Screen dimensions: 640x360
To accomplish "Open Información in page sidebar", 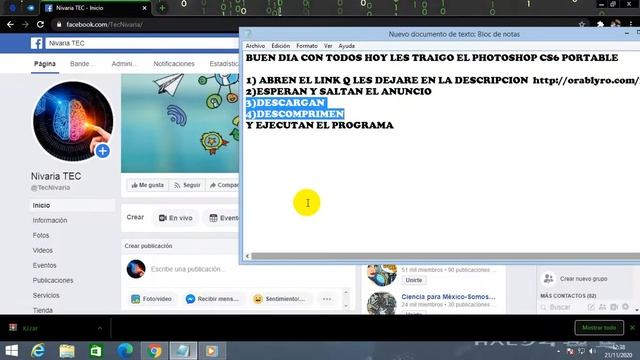I will click(x=50, y=220).
